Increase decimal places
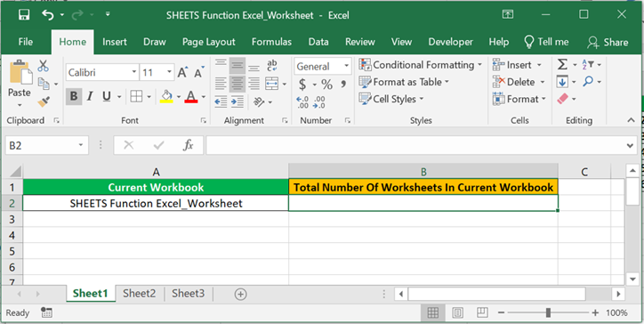The height and width of the screenshot is (324, 644). click(302, 102)
